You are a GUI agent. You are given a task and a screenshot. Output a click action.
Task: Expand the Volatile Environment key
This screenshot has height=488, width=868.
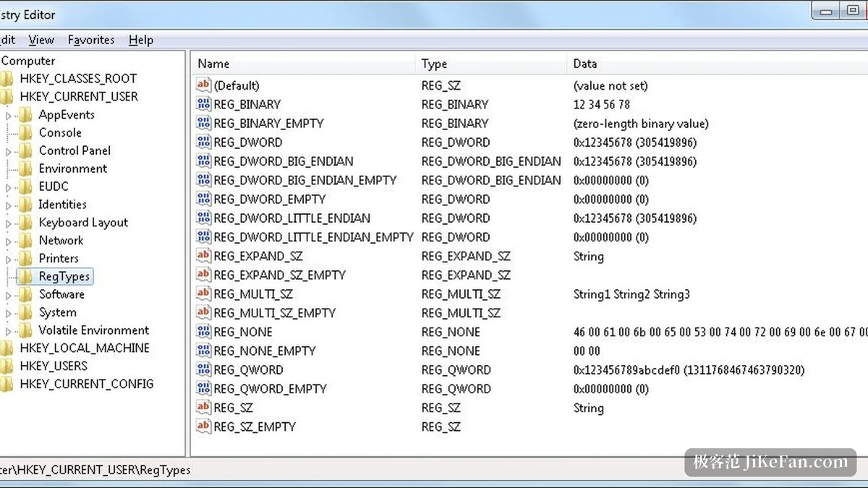click(9, 331)
